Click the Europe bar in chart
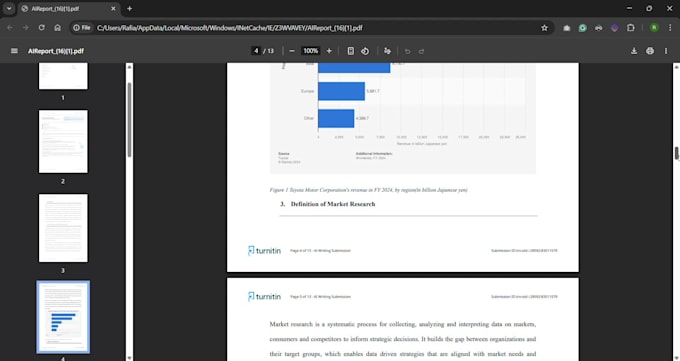Screen dimensions: 680x361 tap(341, 91)
